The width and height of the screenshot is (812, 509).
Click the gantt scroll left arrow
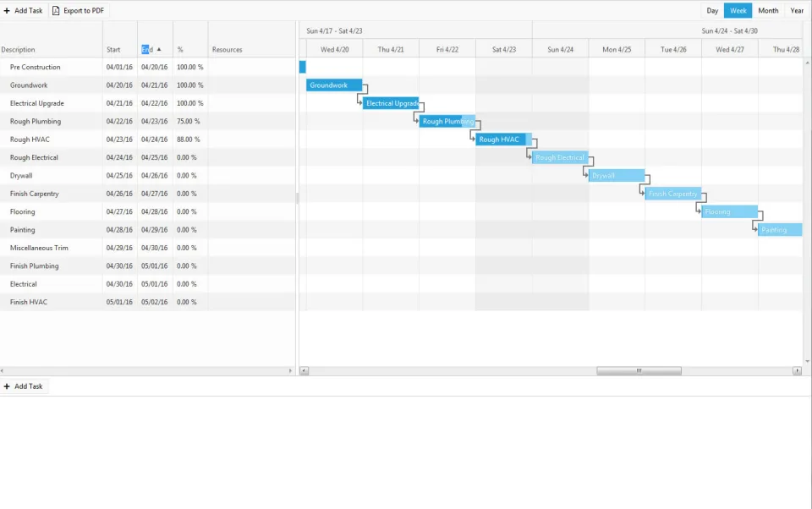[304, 370]
